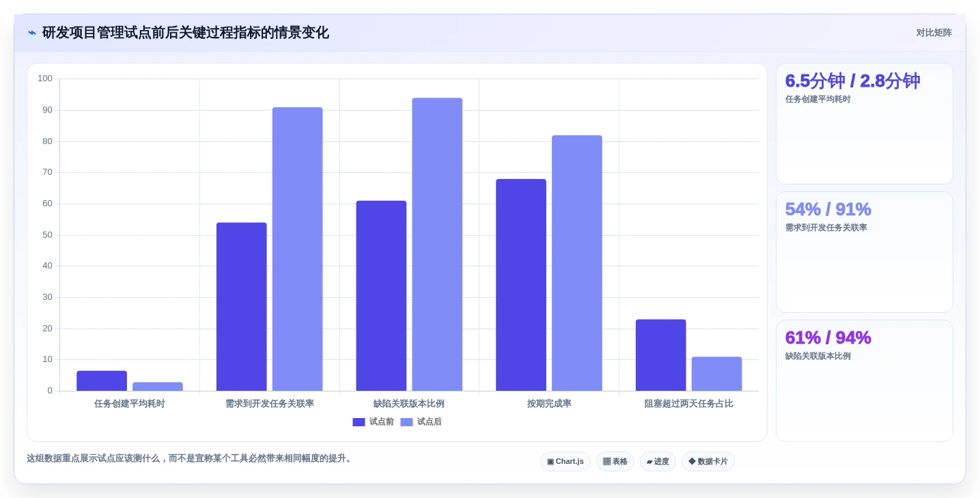Click the 任务创建平均耗时 card caption
The image size is (980, 498).
coord(818,100)
